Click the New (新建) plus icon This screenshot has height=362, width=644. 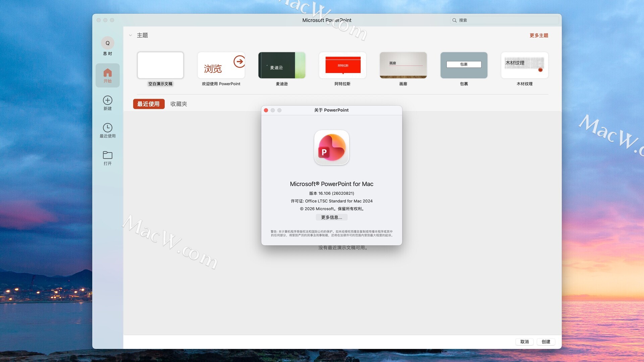click(107, 100)
